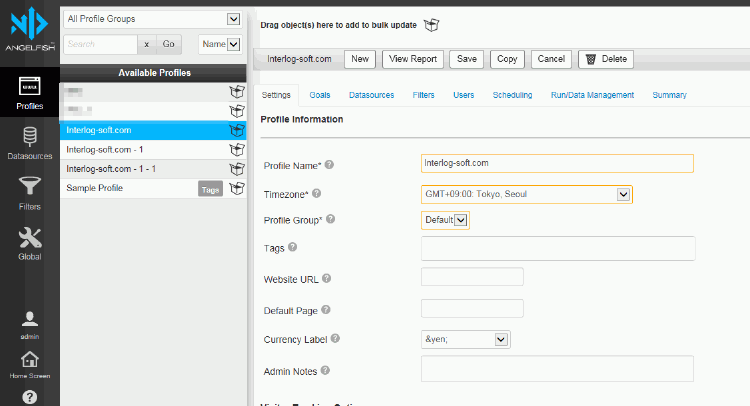Switch to the Scheduling tab
The image size is (750, 406).
click(x=512, y=95)
